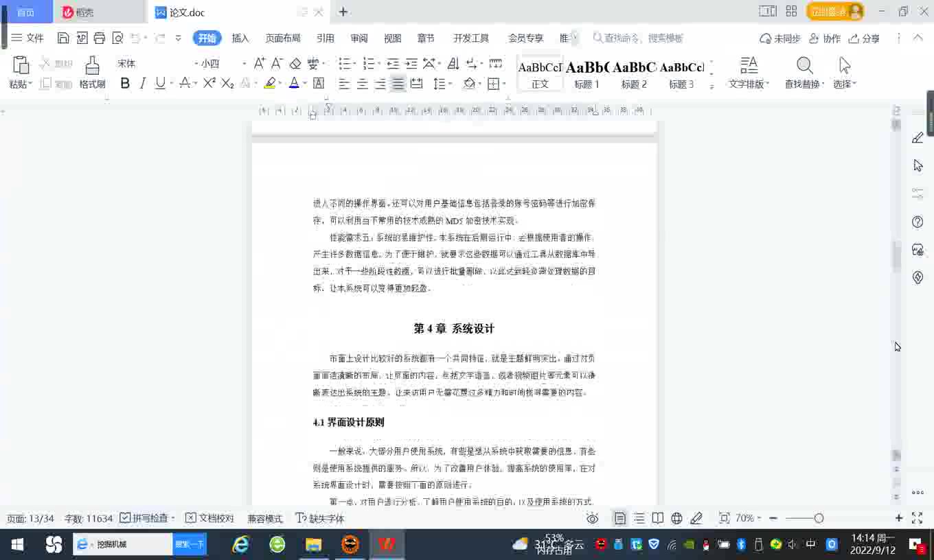The width and height of the screenshot is (934, 560).
Task: Increase font size with A+ icon
Action: (x=260, y=64)
